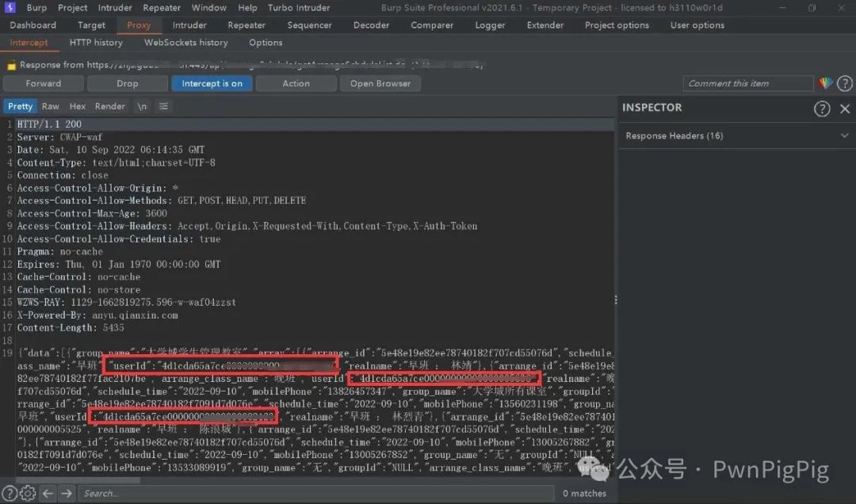Open the Turbo Intruder menu
856x504 pixels.
pyautogui.click(x=299, y=8)
